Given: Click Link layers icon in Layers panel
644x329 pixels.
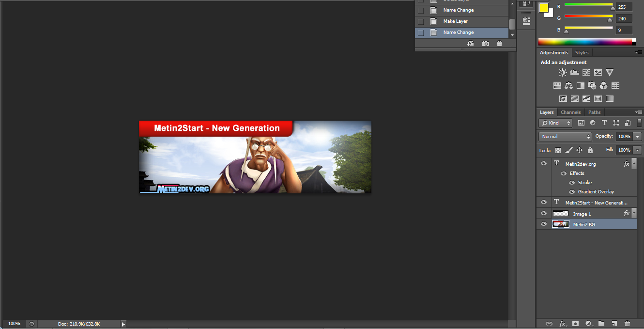Looking at the screenshot, I should point(549,323).
